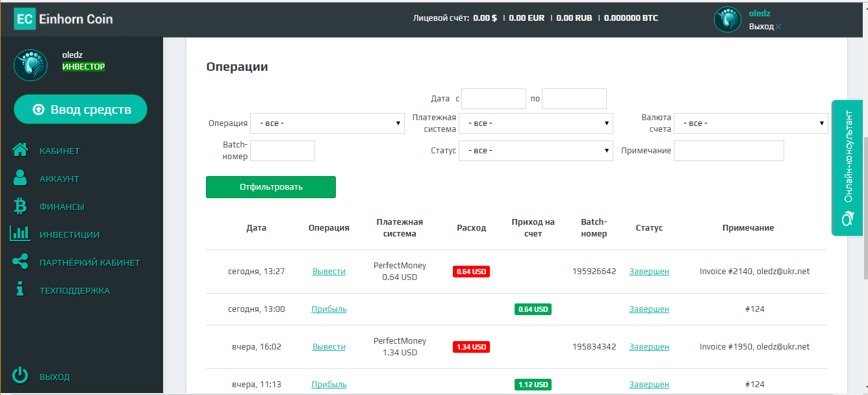The width and height of the screenshot is (868, 395).
Task: Focus the Дата с input field
Action: point(494,99)
